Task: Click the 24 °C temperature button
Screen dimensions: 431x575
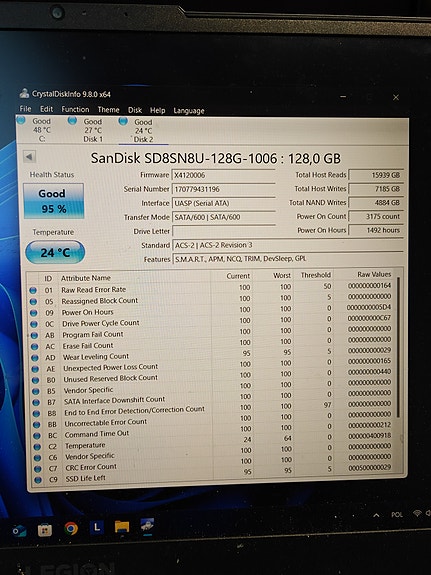Action: click(x=55, y=252)
